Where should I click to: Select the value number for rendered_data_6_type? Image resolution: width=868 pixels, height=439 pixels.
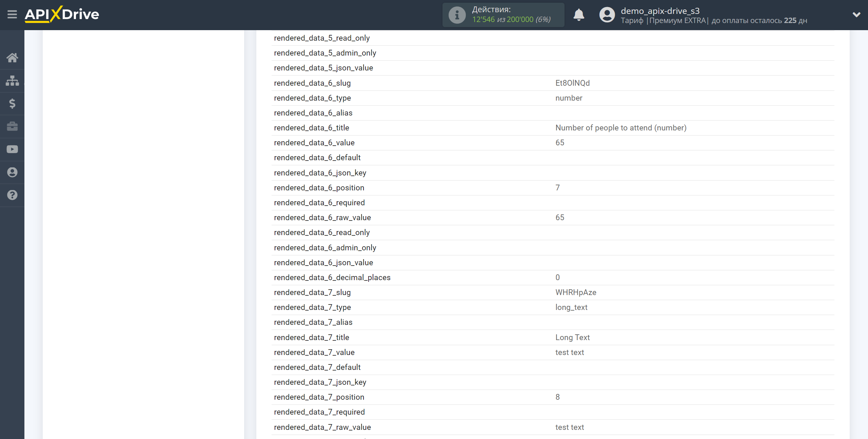(x=569, y=98)
